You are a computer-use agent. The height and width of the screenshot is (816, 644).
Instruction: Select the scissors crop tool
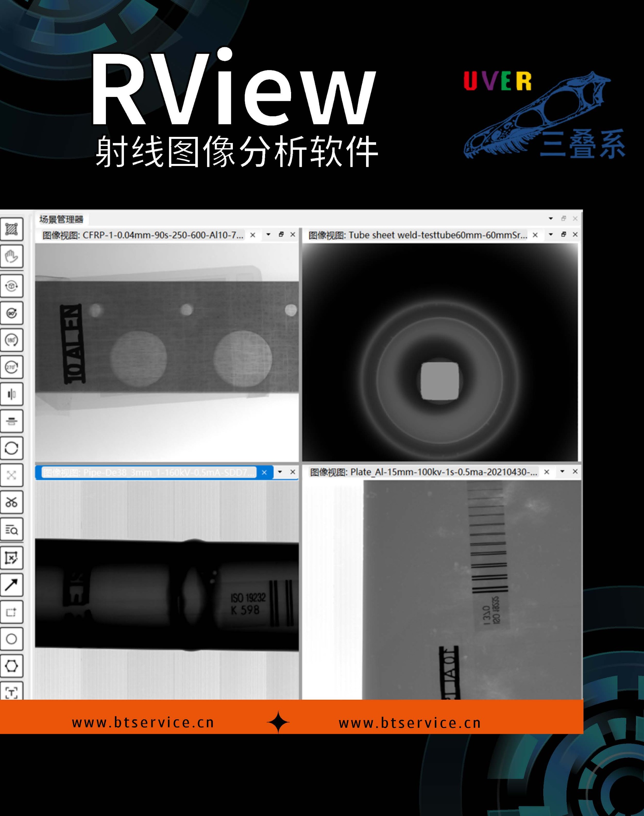click(11, 502)
